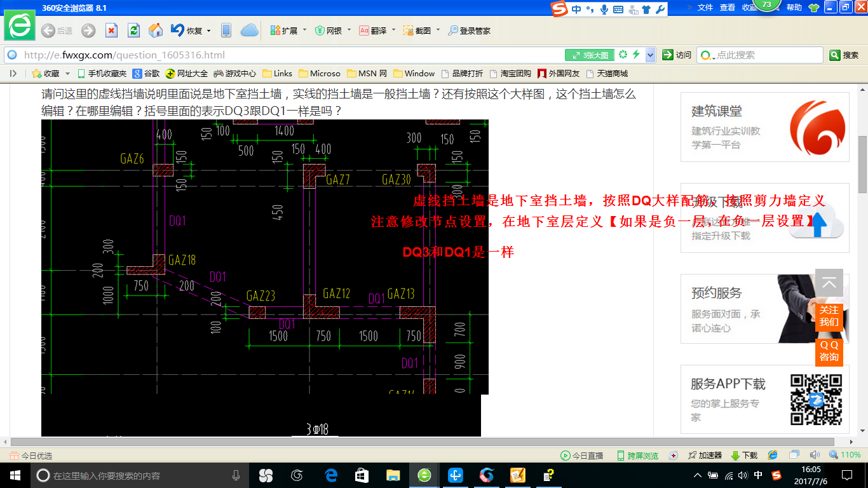The width and height of the screenshot is (868, 488).
Task: Click the cloud sync icon
Action: (249, 30)
